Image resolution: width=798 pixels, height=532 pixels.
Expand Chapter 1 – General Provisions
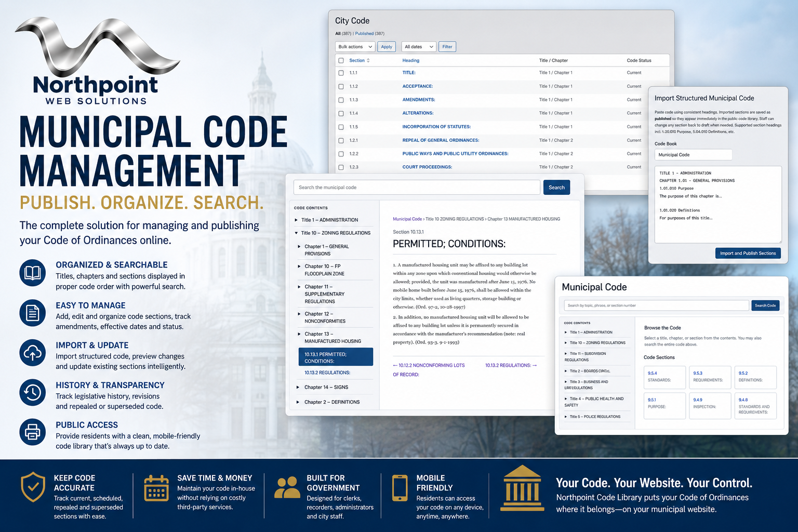click(x=299, y=247)
